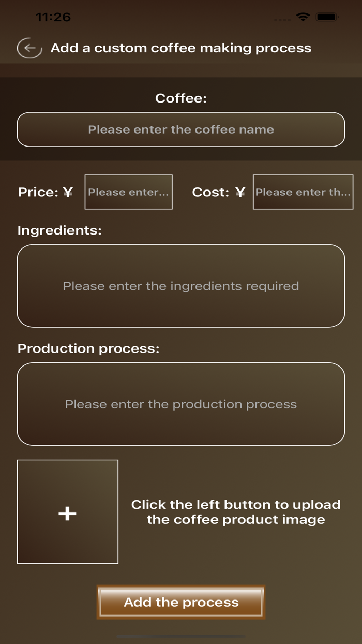Tap the 'Ingredients:' label

coord(59,230)
